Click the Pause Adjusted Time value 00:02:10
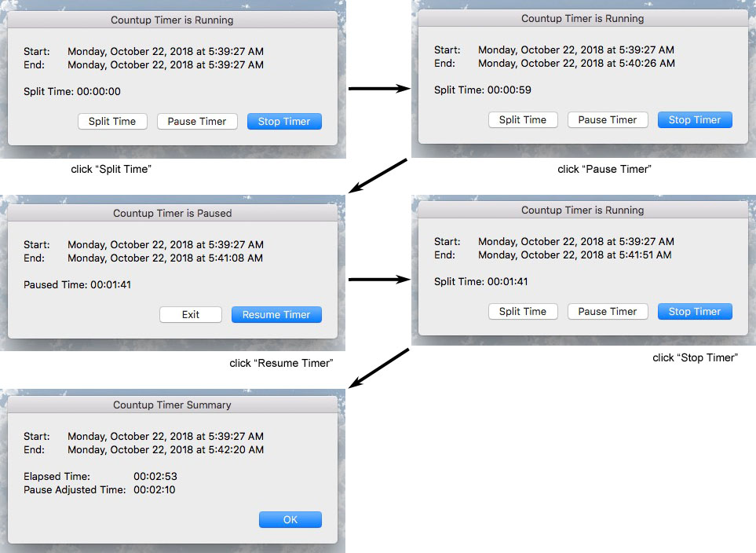756x553 pixels. (x=155, y=490)
